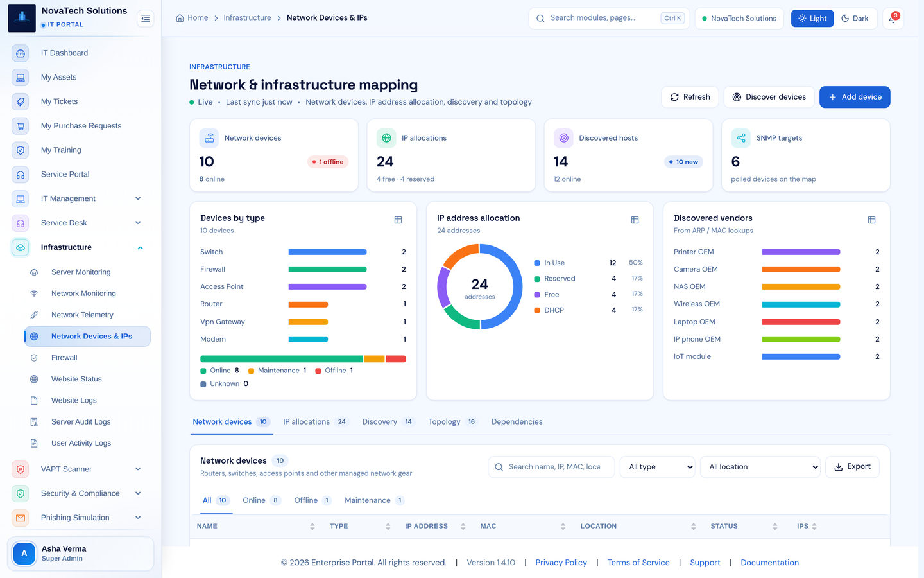
Task: Open table view icon in Discovered vendors
Action: click(871, 220)
